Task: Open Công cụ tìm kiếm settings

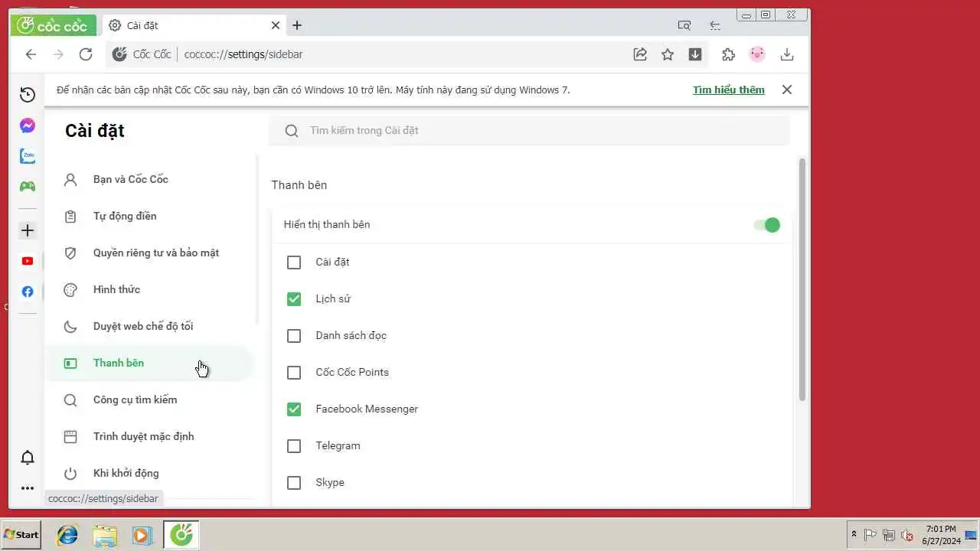Action: (x=149, y=400)
